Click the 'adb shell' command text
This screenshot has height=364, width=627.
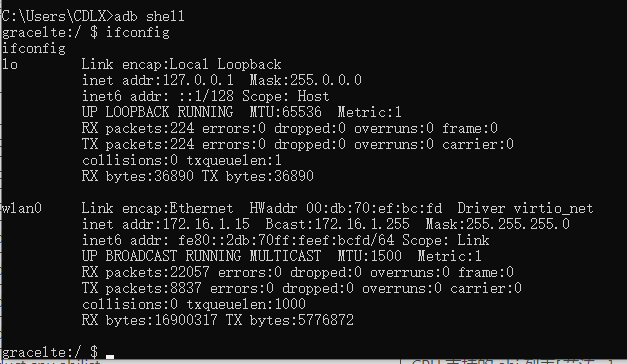point(149,16)
